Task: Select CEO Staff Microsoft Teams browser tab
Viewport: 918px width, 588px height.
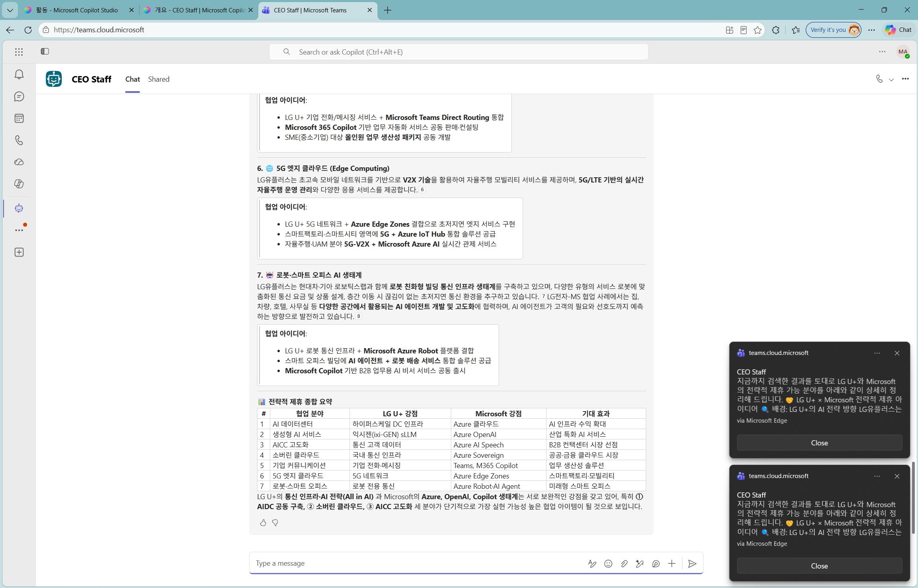Action: [317, 10]
